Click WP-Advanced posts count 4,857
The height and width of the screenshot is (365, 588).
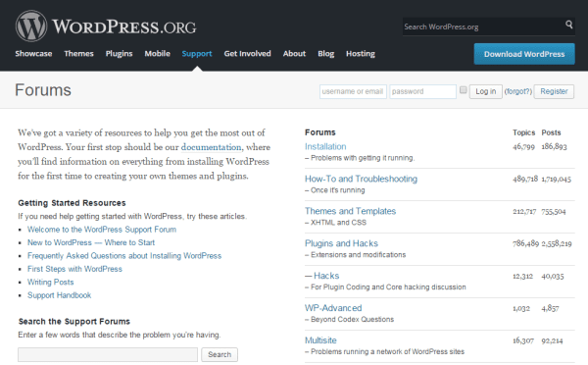click(550, 308)
